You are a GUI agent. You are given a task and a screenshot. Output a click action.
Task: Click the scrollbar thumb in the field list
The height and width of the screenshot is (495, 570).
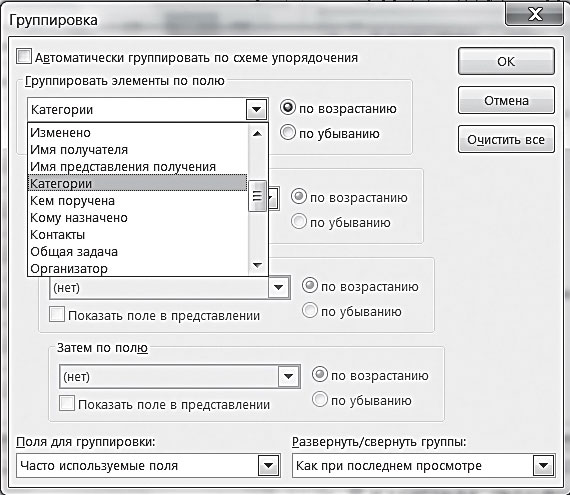pyautogui.click(x=257, y=196)
